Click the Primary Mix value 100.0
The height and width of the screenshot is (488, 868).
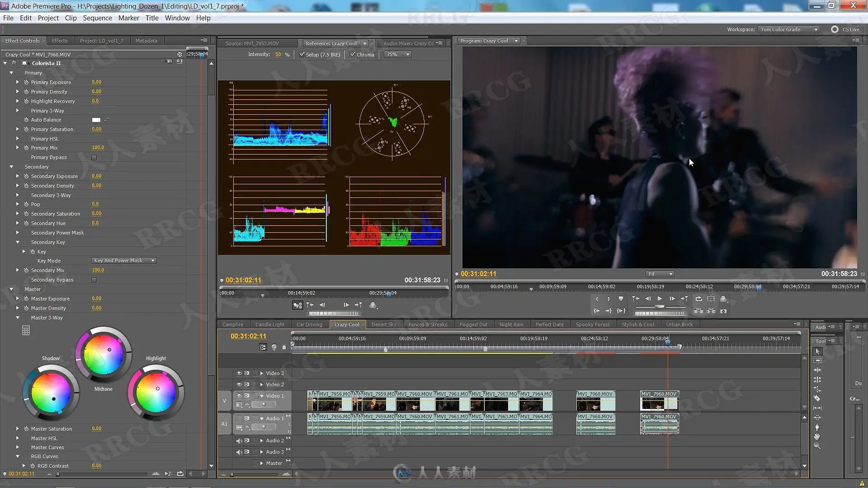[x=98, y=148]
